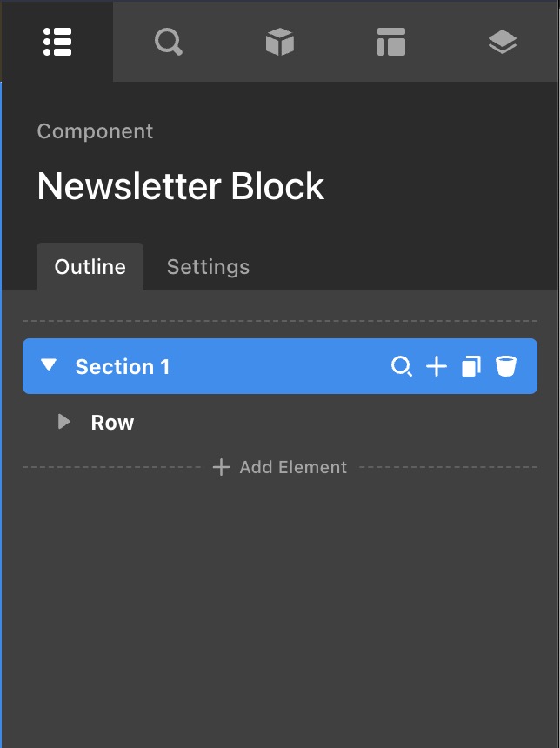Open the Outline list panel icon
Image resolution: width=560 pixels, height=748 pixels.
pyautogui.click(x=57, y=42)
